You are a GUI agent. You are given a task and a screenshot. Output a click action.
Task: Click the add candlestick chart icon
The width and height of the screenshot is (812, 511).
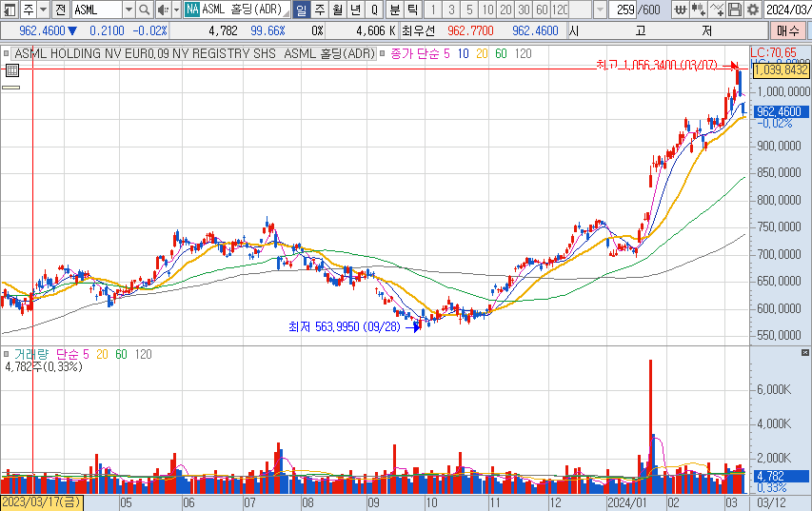[x=698, y=10]
